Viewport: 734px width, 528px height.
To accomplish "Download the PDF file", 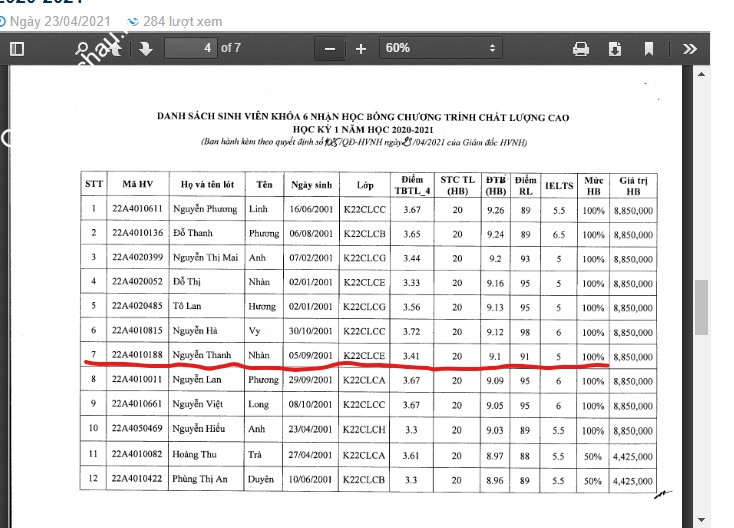I will [615, 49].
